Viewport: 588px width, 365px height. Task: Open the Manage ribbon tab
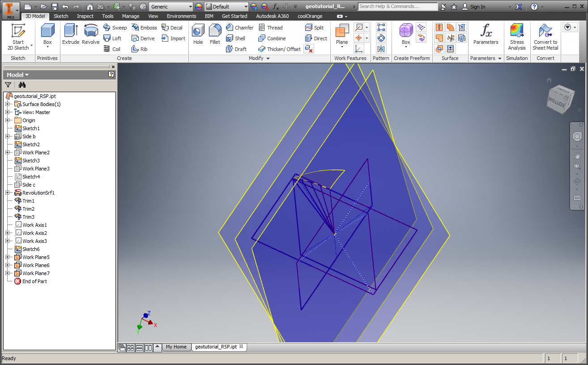[131, 16]
